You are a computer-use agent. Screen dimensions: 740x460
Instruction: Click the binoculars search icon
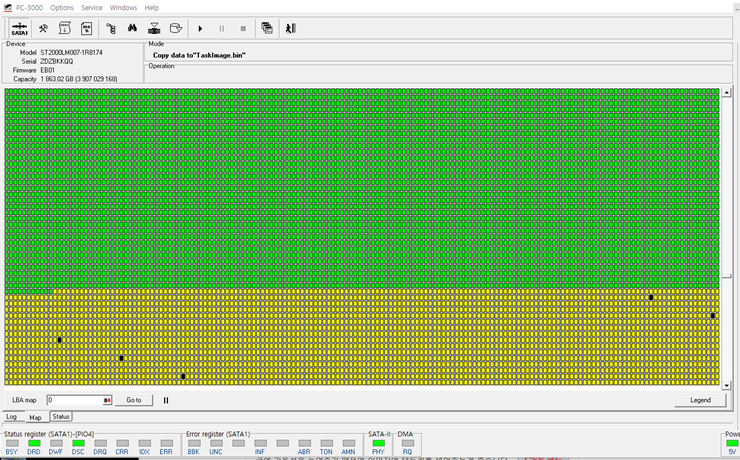pos(132,28)
